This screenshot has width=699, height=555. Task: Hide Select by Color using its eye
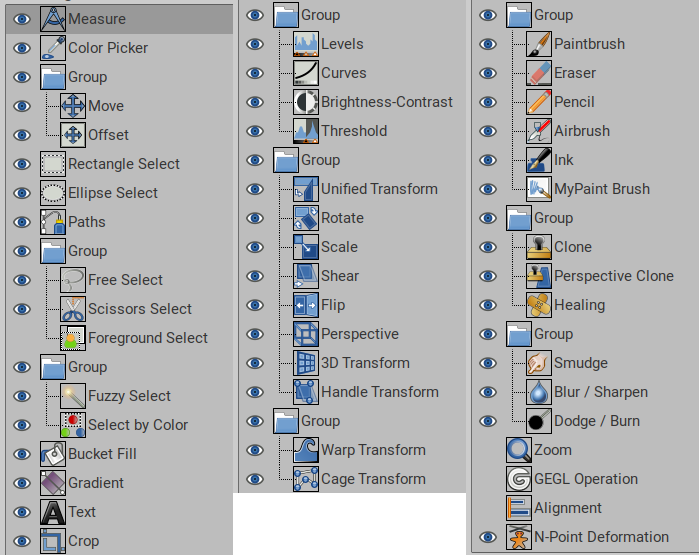(x=22, y=425)
